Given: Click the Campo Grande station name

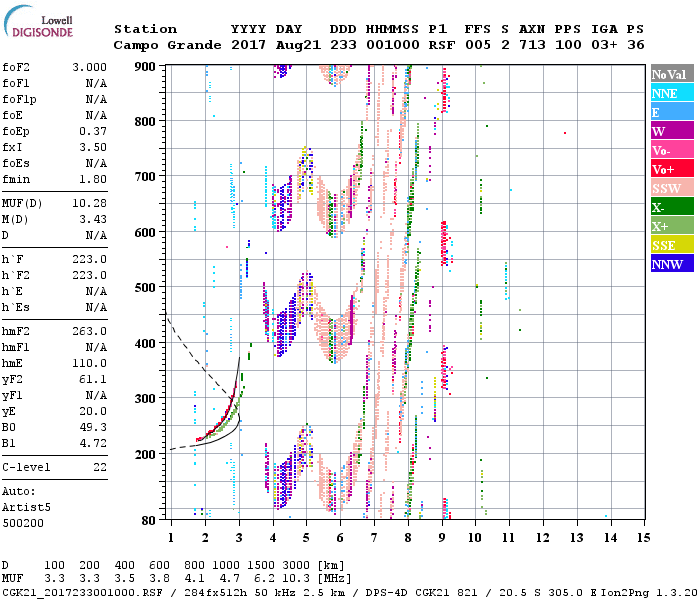Looking at the screenshot, I should [x=163, y=45].
